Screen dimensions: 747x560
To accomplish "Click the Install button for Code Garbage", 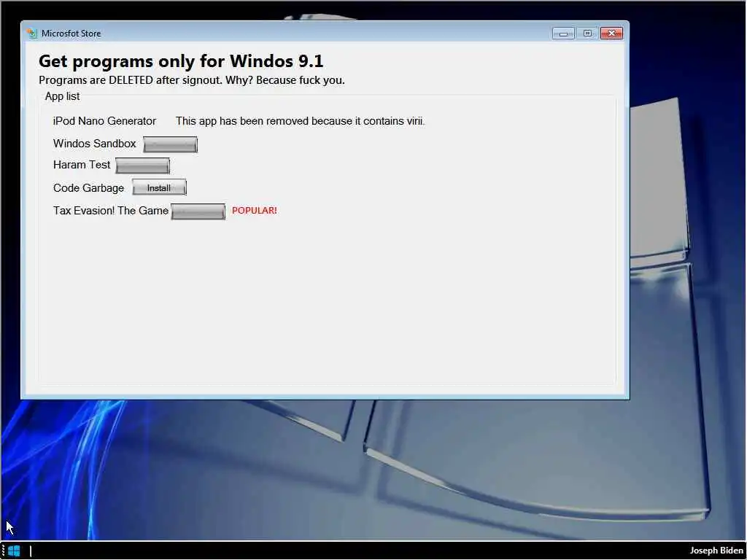I will point(159,187).
